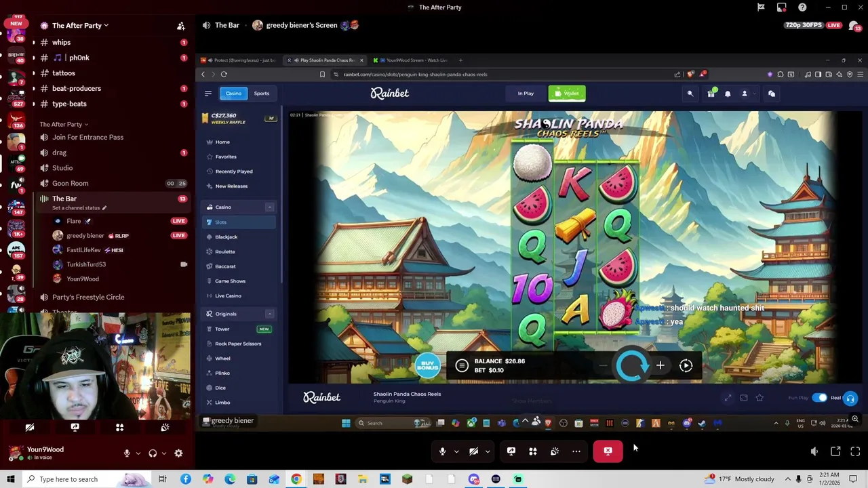Turn off camera under webcam preview

pyautogui.click(x=30, y=428)
